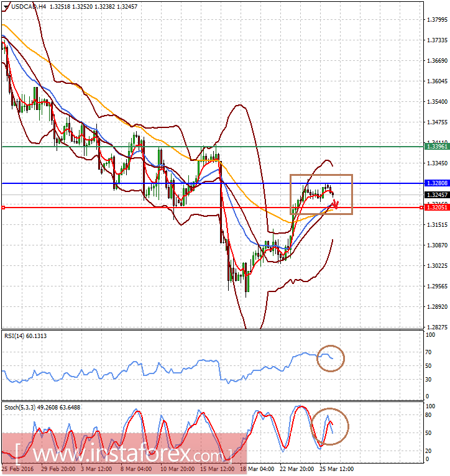Click the 1.37995 value on the price axis
This screenshot has height=476, width=450.
coord(438,20)
